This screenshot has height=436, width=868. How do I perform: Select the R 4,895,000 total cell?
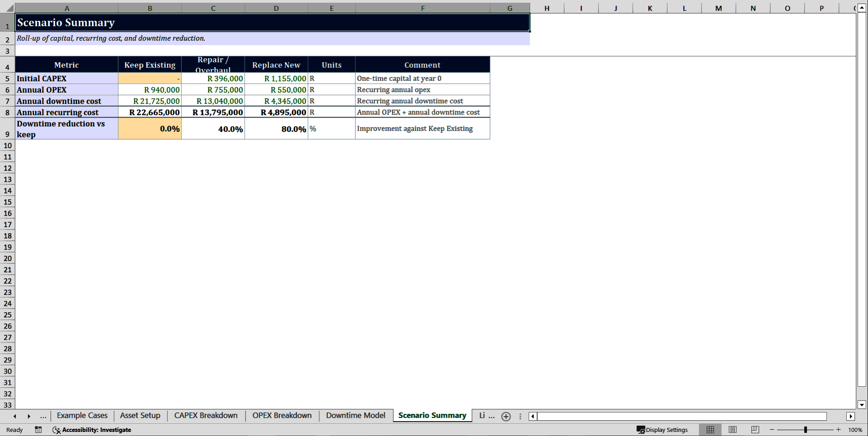tap(276, 112)
